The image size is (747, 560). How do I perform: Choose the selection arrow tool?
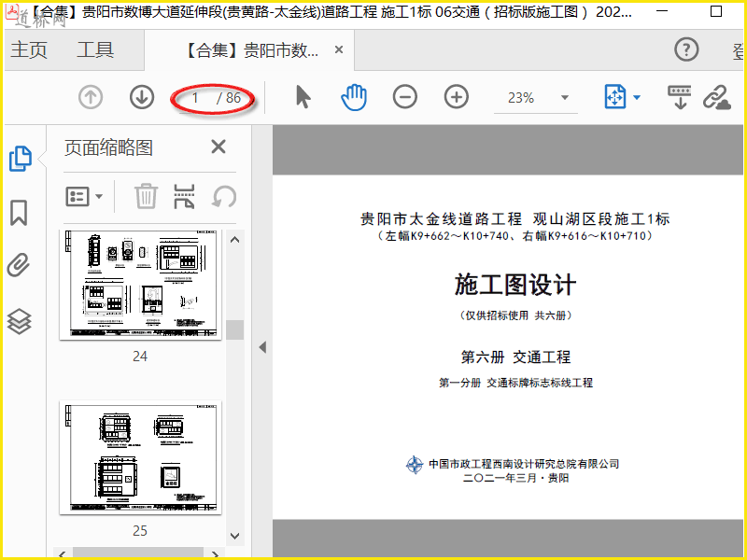303,97
